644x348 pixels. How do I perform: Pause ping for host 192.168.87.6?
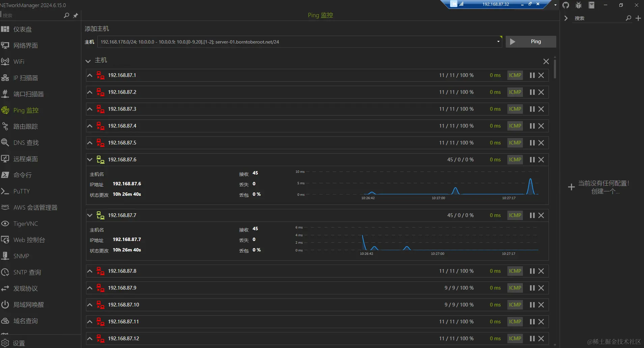(532, 160)
